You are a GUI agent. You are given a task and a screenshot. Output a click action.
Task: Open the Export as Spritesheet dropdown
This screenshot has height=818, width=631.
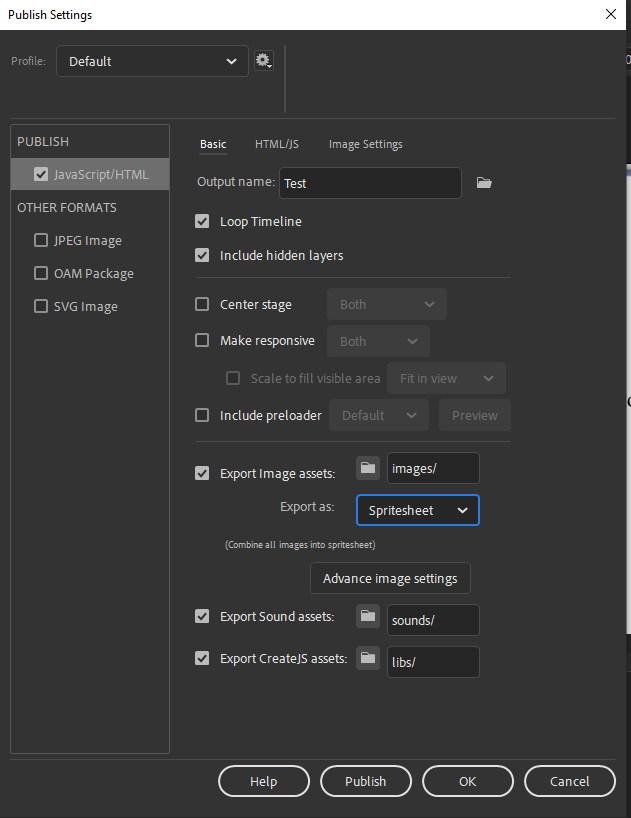(418, 510)
